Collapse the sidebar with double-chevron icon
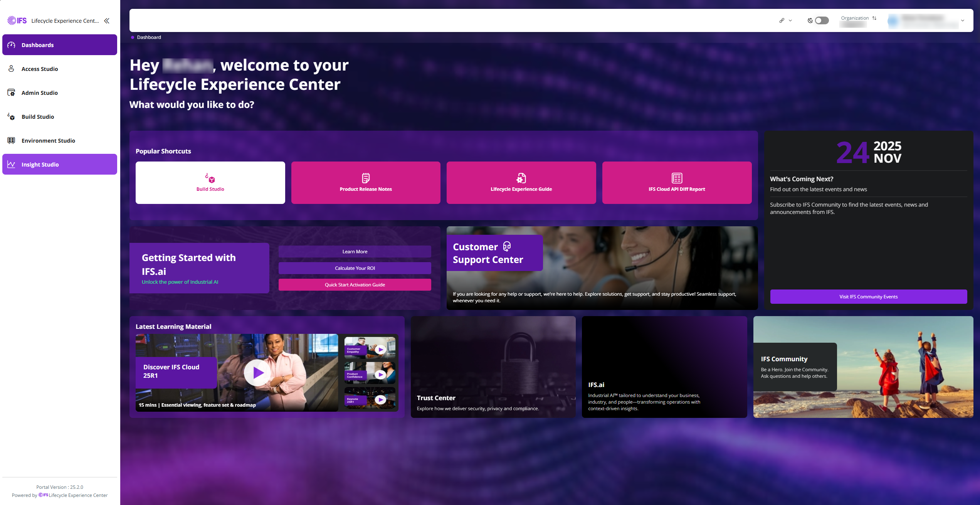 [107, 21]
